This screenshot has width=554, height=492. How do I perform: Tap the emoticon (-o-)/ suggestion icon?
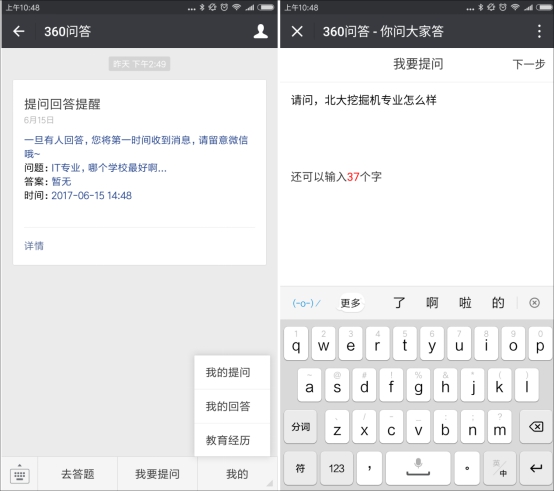coord(306,303)
